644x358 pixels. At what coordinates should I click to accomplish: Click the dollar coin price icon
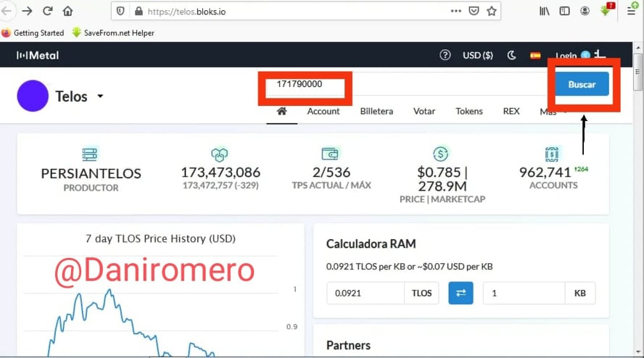[441, 154]
